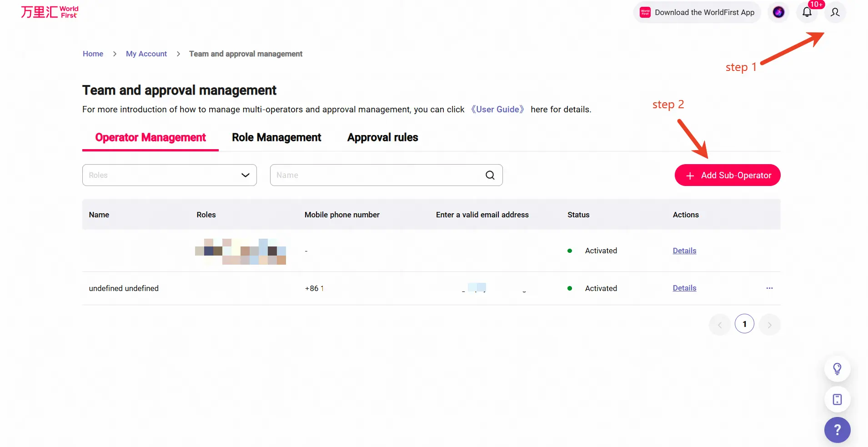Click the 'undefined undefined' name cell
Image resolution: width=868 pixels, height=447 pixels.
124,288
